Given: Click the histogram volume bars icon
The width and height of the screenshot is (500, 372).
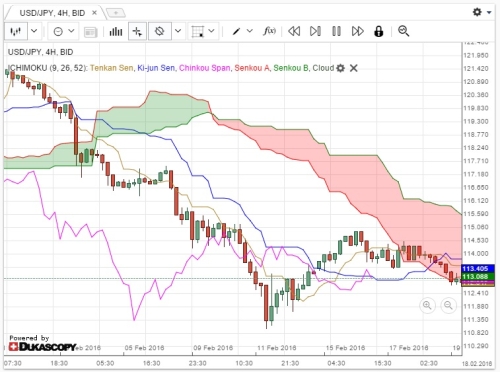Looking at the screenshot, I should (116, 32).
